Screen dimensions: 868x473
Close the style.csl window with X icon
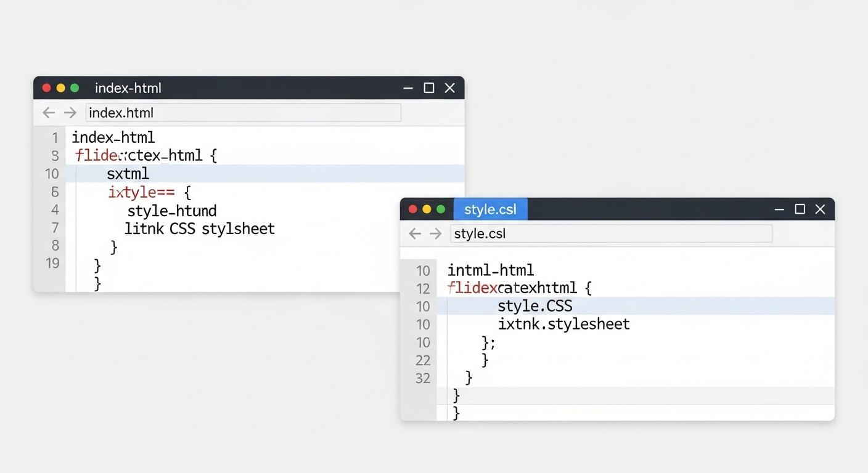click(x=820, y=209)
